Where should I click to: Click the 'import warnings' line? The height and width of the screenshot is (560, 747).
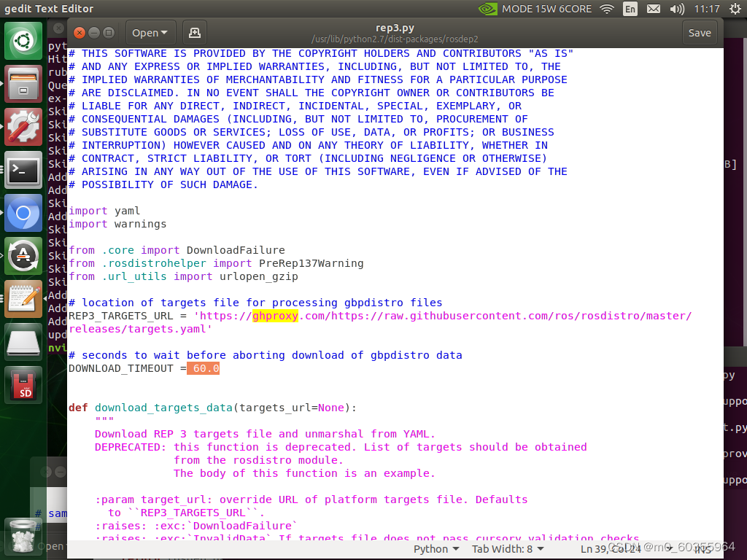pyautogui.click(x=117, y=224)
